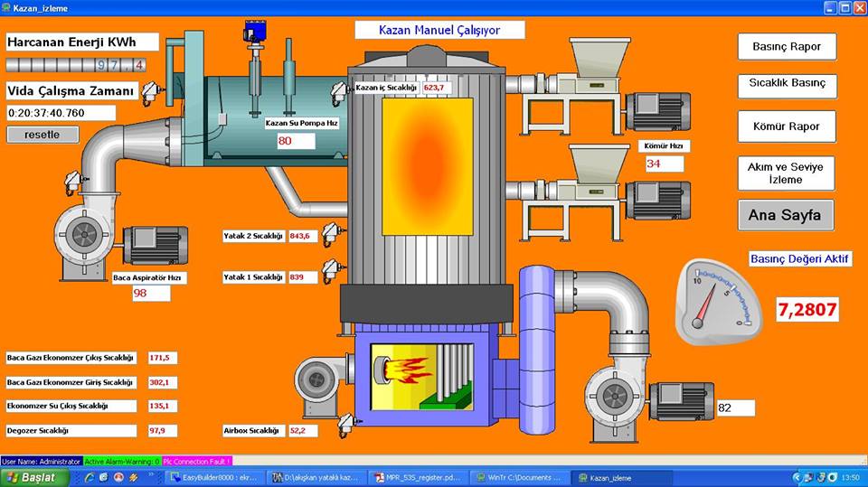Viewport: 868px width, 487px height.
Task: Click the Kömür Hızı value field
Action: pyautogui.click(x=665, y=164)
